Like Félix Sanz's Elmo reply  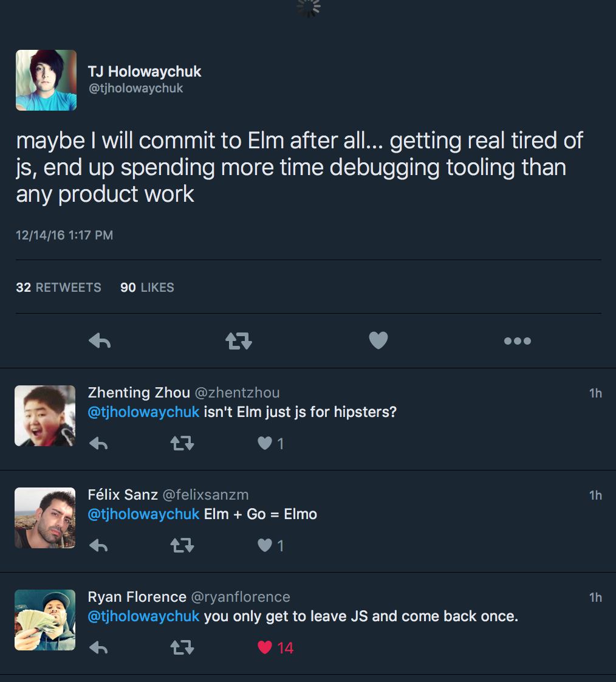pyautogui.click(x=265, y=546)
